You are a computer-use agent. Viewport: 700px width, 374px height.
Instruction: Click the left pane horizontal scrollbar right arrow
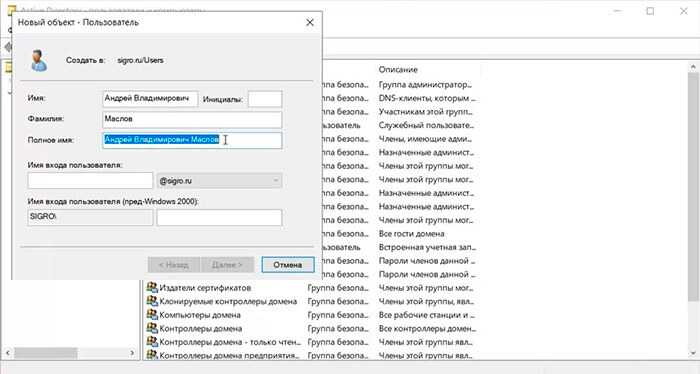point(132,353)
